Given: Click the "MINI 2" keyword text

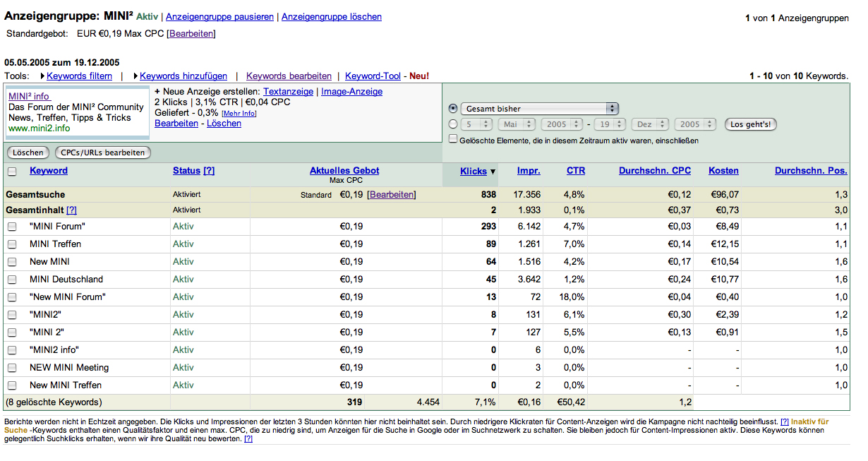Looking at the screenshot, I should click(x=47, y=333).
